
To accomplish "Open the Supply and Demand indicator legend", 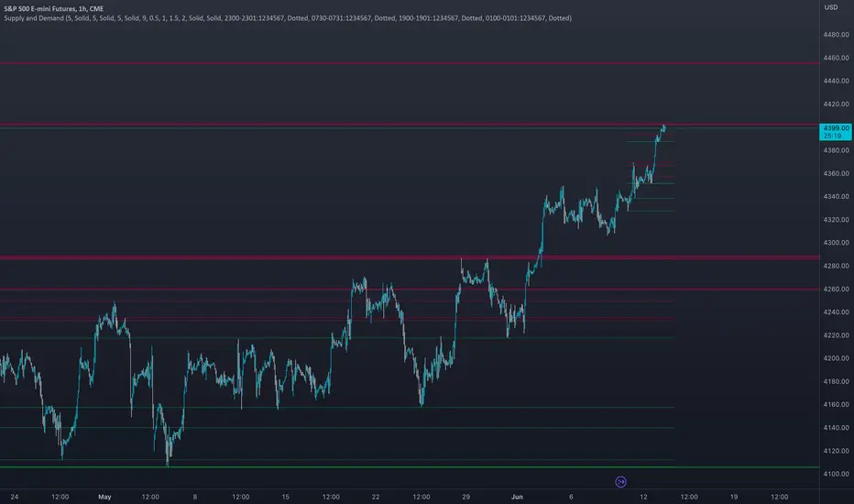I will [288, 18].
